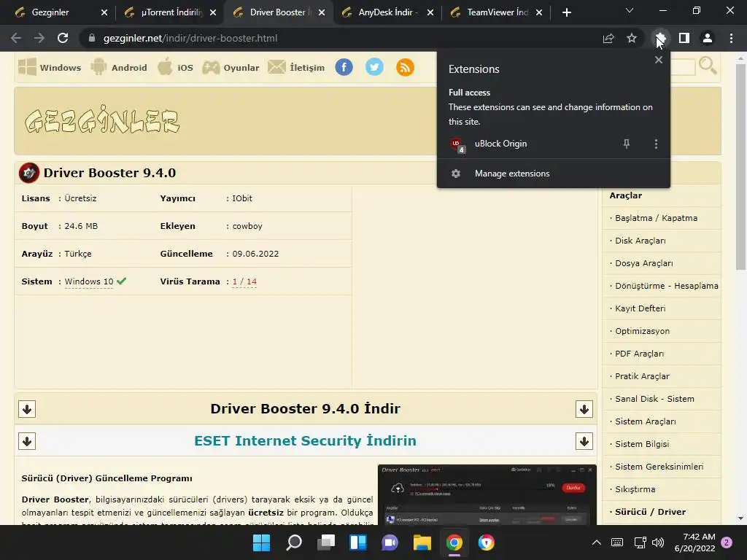Viewport: 747px width, 560px height.
Task: Open Windows Start menu
Action: click(x=261, y=542)
